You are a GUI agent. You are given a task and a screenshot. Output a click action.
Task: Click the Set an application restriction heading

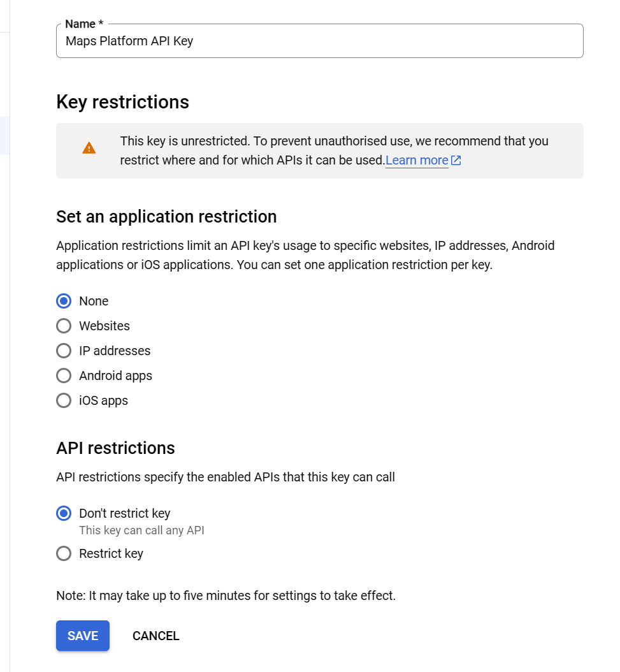[166, 216]
